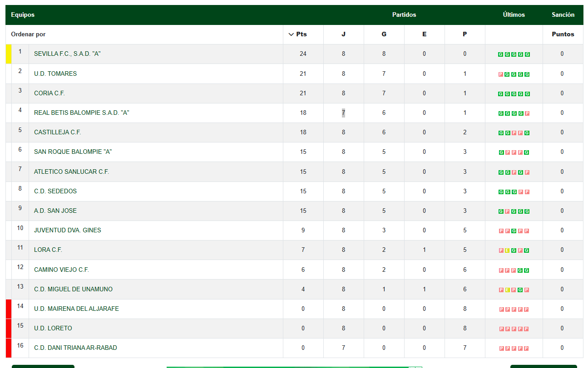The image size is (588, 368).
Task: Click the green G badge in JUVENTUD DVA. GINES row
Action: tap(514, 231)
